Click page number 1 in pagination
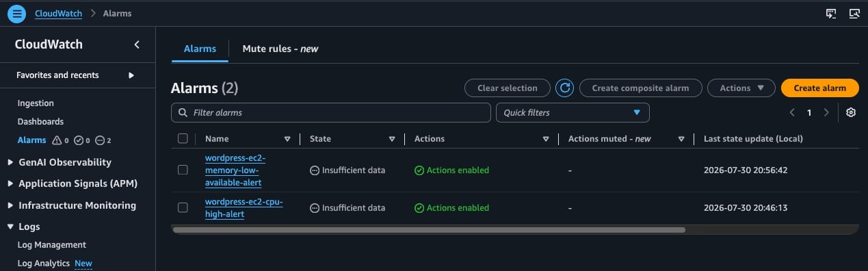 (809, 112)
